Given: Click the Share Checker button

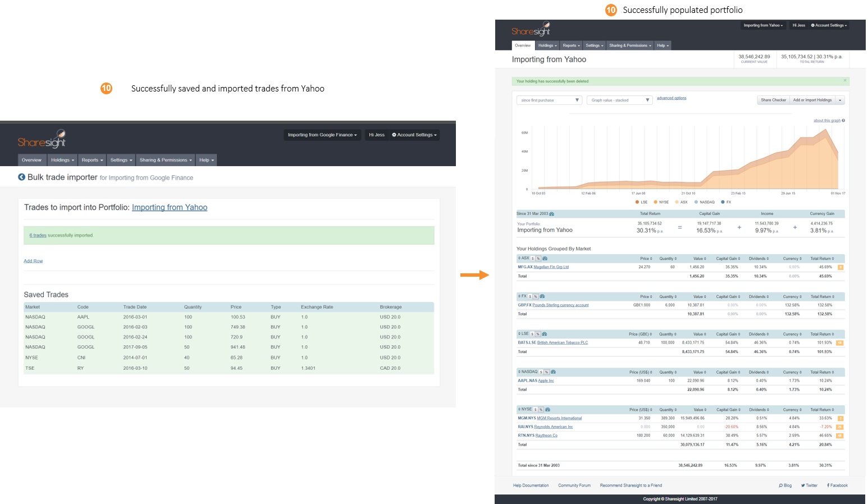Looking at the screenshot, I should point(773,100).
